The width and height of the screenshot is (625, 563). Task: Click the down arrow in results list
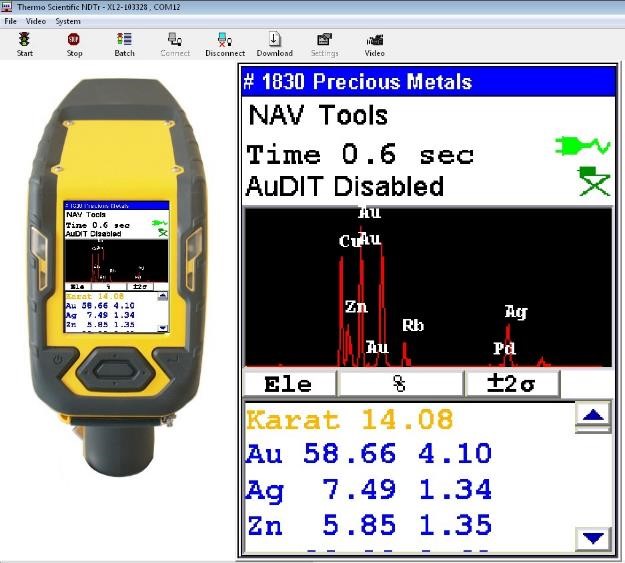[594, 538]
